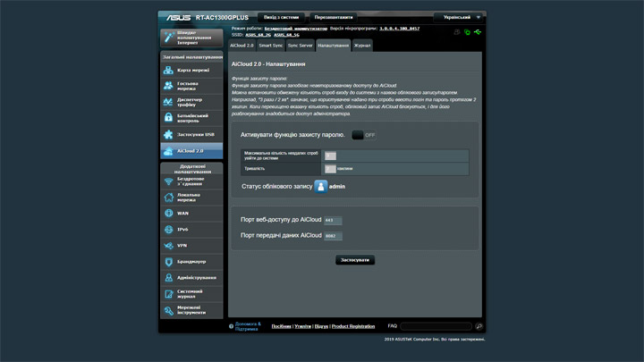Click the System Log notepad icon

168,294
